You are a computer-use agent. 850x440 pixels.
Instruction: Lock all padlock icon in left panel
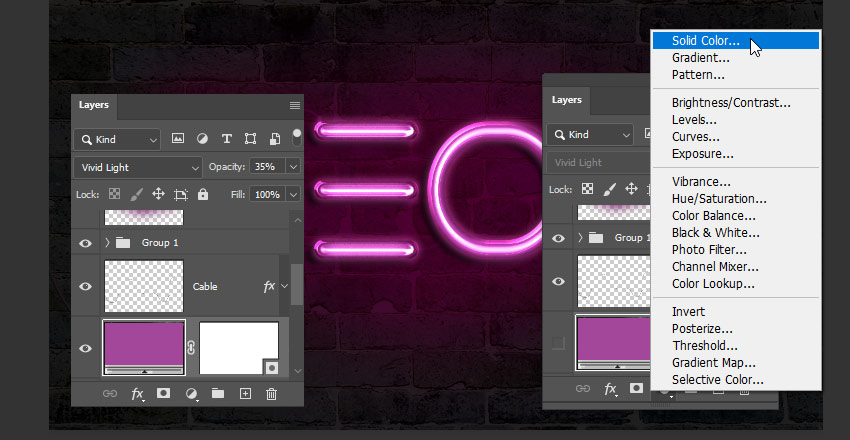203,194
